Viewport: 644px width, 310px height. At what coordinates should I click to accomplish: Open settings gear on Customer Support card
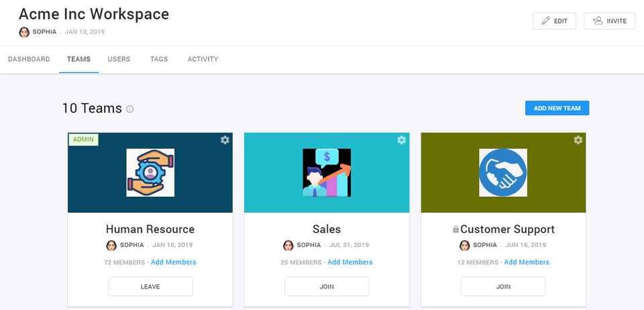pyautogui.click(x=578, y=140)
